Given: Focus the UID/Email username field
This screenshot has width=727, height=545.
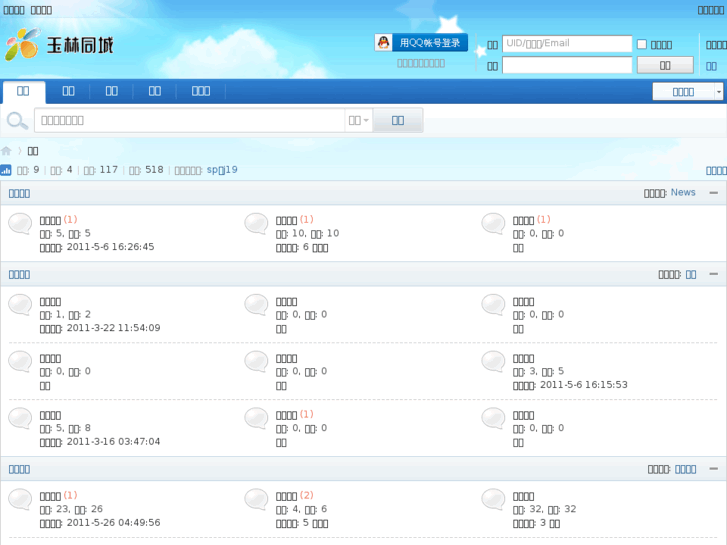Looking at the screenshot, I should tap(567, 44).
